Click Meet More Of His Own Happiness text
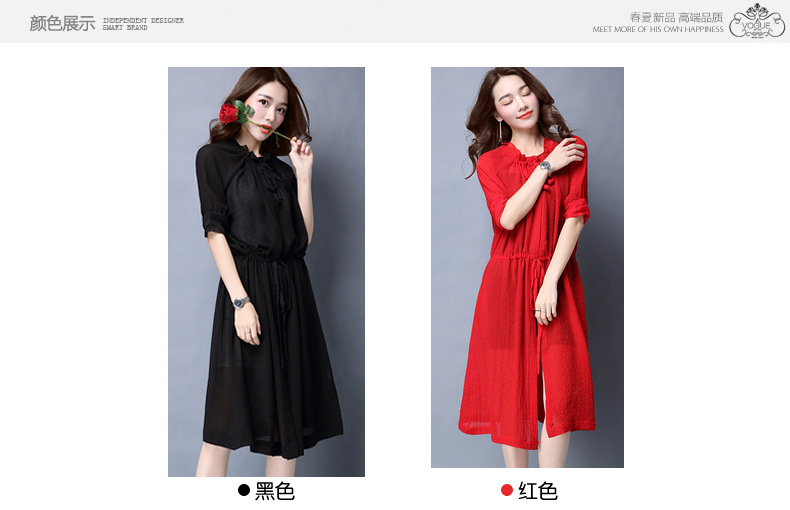The image size is (790, 510). (x=657, y=29)
